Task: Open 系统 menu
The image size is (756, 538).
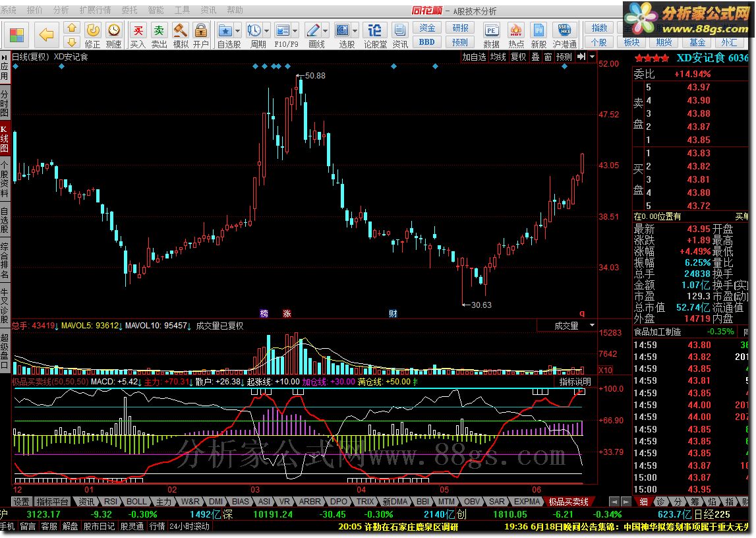Action: coord(8,10)
